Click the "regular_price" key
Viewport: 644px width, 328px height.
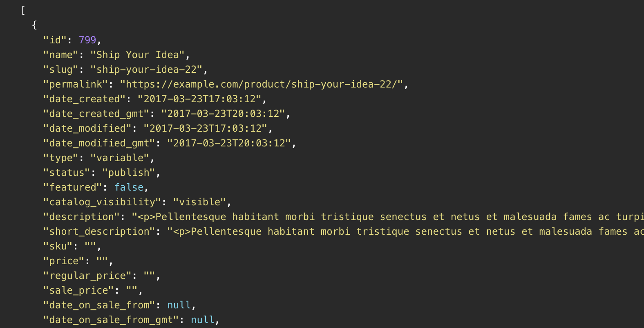click(87, 276)
